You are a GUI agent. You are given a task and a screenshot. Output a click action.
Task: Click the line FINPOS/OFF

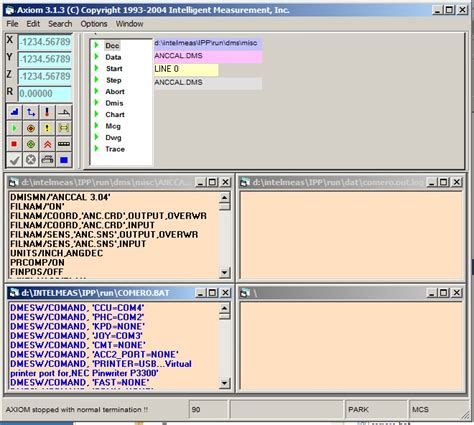click(x=37, y=272)
